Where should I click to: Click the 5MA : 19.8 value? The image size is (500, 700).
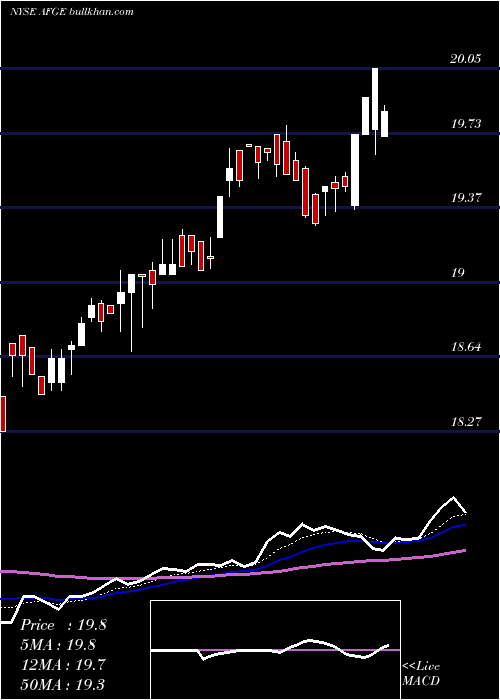point(58,645)
